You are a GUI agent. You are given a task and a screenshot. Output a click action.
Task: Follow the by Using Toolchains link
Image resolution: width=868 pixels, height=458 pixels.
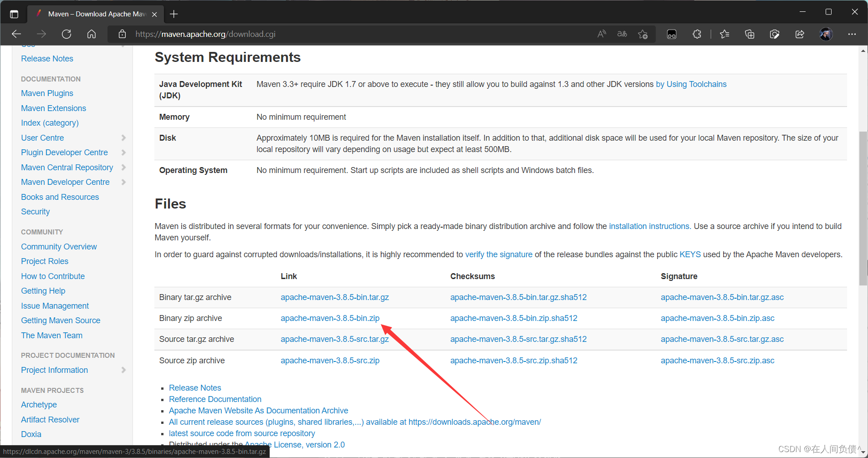point(691,84)
